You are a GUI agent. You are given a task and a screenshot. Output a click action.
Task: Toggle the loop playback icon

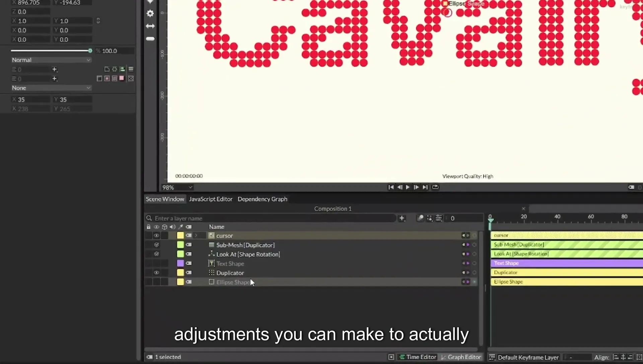coord(435,187)
